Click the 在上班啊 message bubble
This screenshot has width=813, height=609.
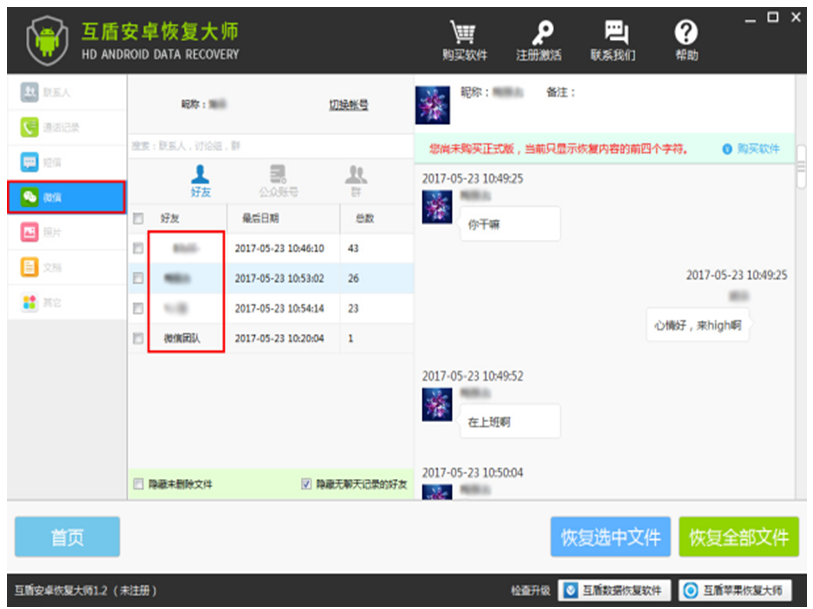(x=510, y=421)
